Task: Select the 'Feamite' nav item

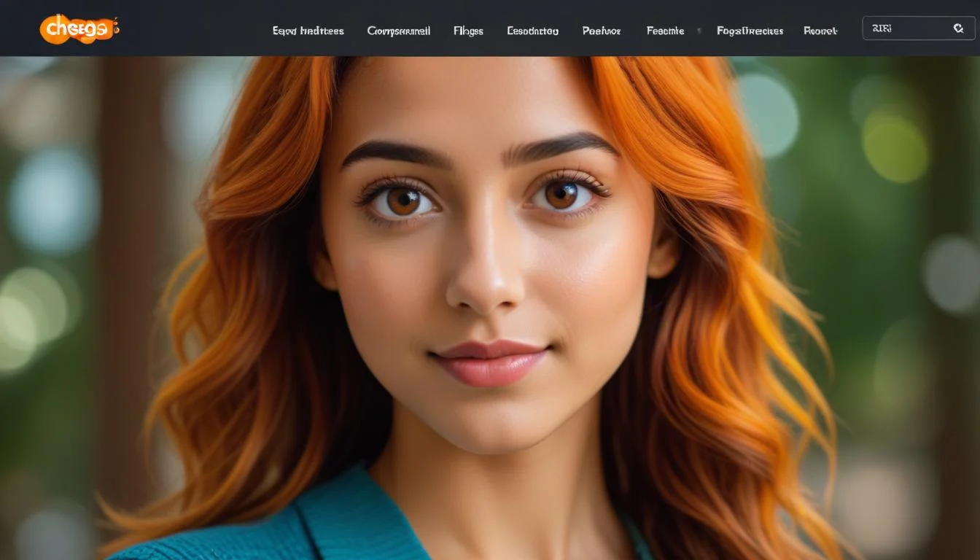Action: 665,31
